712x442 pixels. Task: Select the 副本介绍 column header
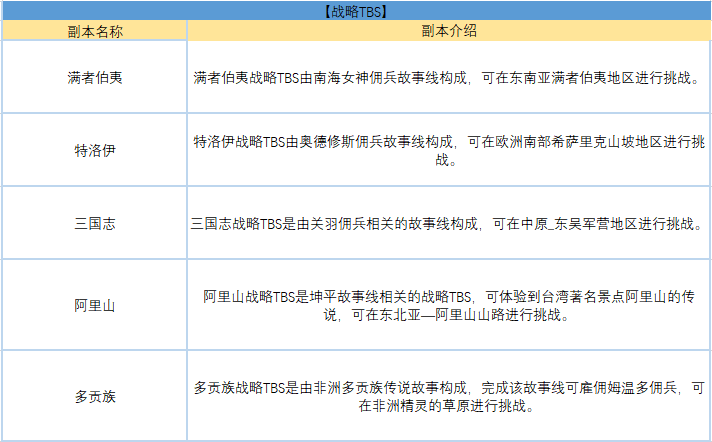click(449, 31)
